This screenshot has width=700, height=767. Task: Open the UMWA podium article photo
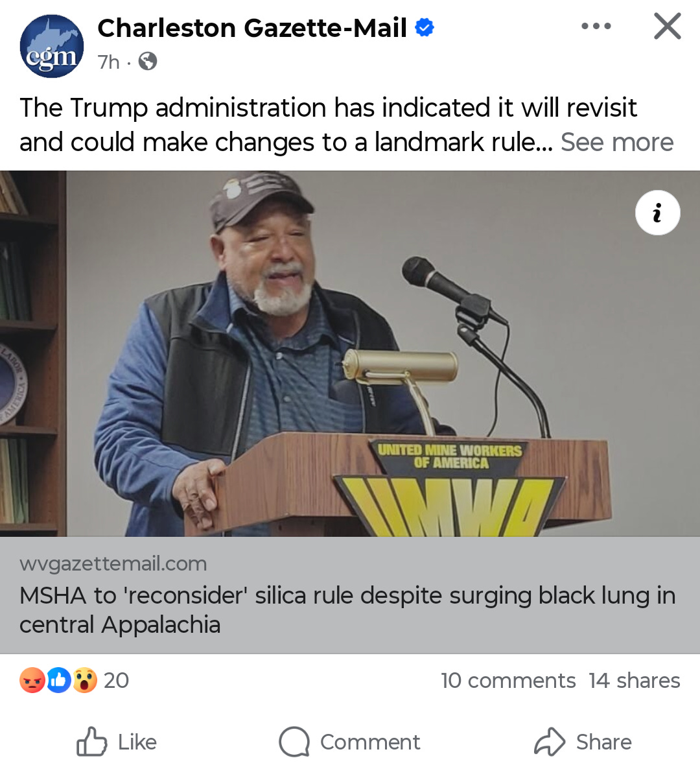[350, 353]
